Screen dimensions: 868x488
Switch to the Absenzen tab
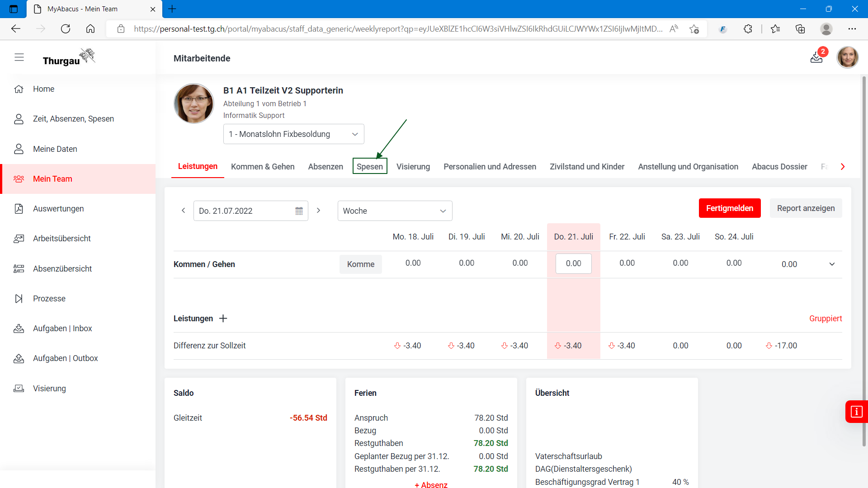325,167
